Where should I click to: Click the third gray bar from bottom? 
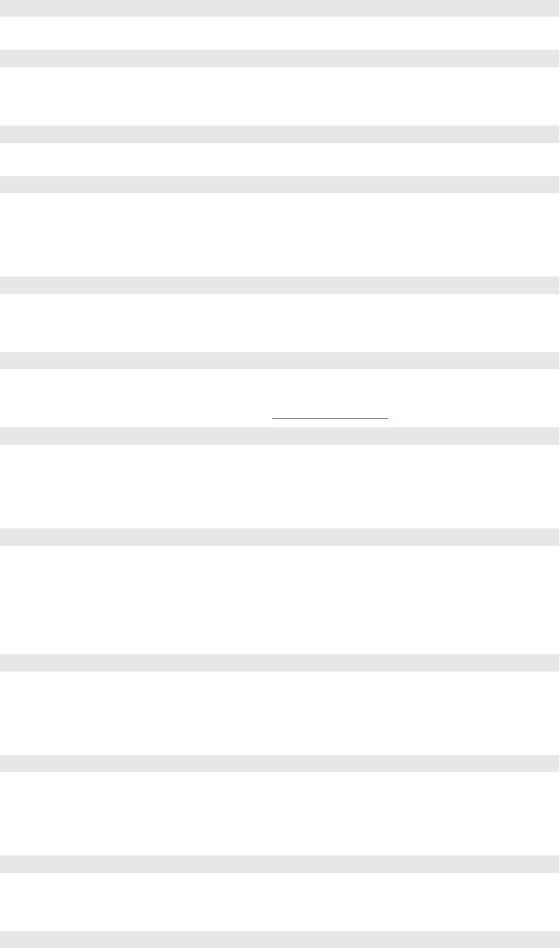click(x=280, y=763)
